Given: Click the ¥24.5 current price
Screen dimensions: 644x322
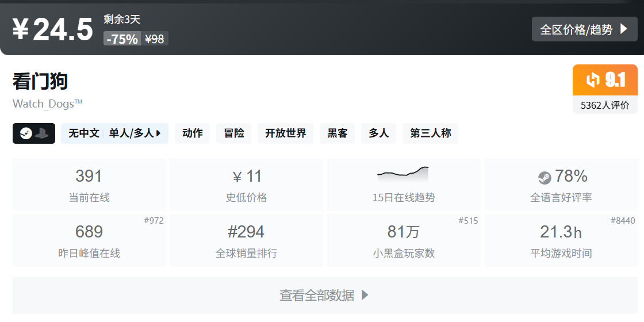Looking at the screenshot, I should click(52, 29).
